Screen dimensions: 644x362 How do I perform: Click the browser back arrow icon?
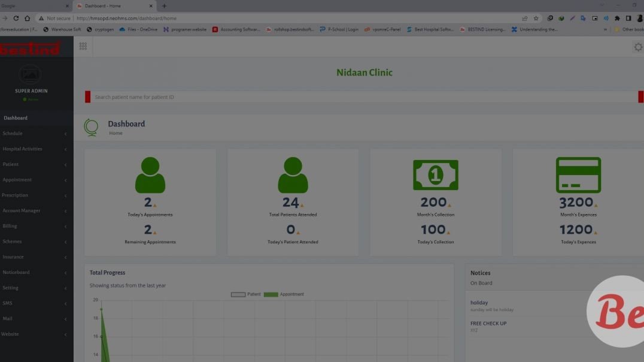pyautogui.click(x=6, y=18)
